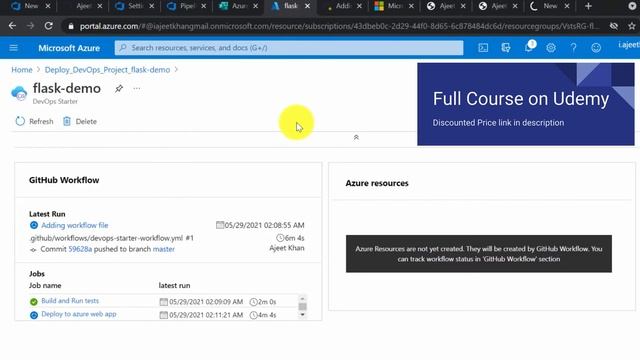This screenshot has height=360, width=640.
Task: Open the flask-demo more options ellipsis
Action: [137, 88]
